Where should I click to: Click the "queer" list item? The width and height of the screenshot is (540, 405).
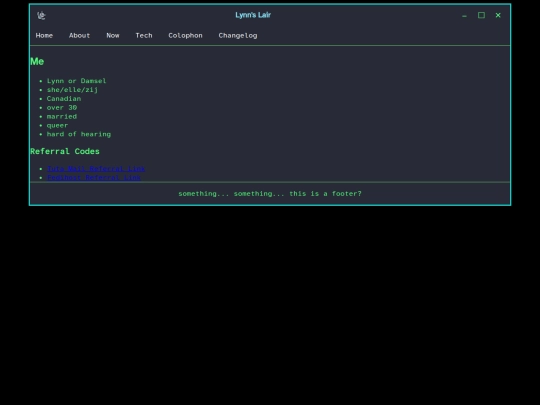(x=58, y=126)
